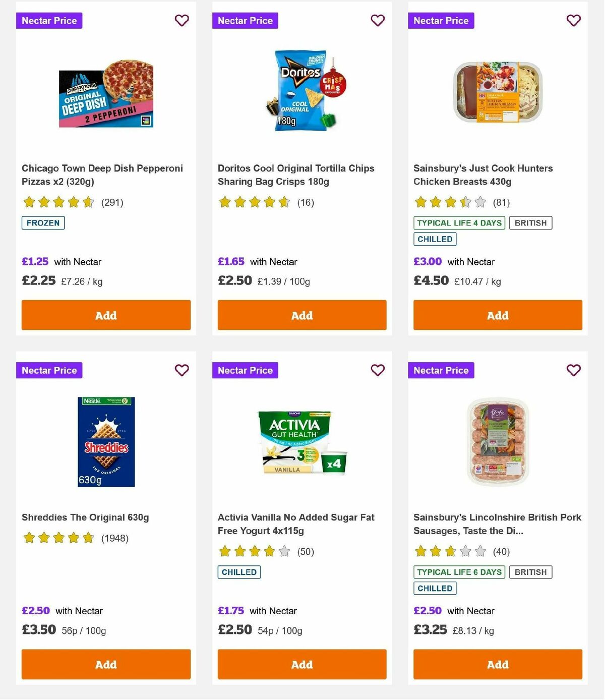Click the wishlist heart on Shreddies The Original
Viewport: 605px width, 700px height.
[x=181, y=370]
